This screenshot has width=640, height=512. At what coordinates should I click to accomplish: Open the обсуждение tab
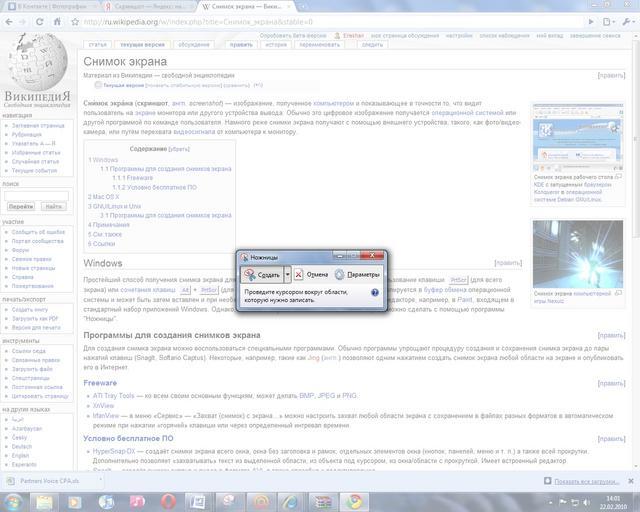194,45
